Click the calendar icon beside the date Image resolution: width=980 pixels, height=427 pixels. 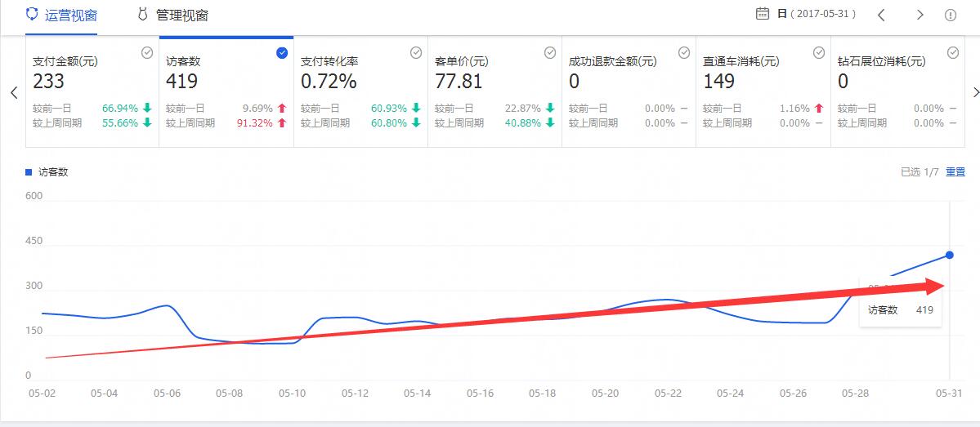pos(763,14)
